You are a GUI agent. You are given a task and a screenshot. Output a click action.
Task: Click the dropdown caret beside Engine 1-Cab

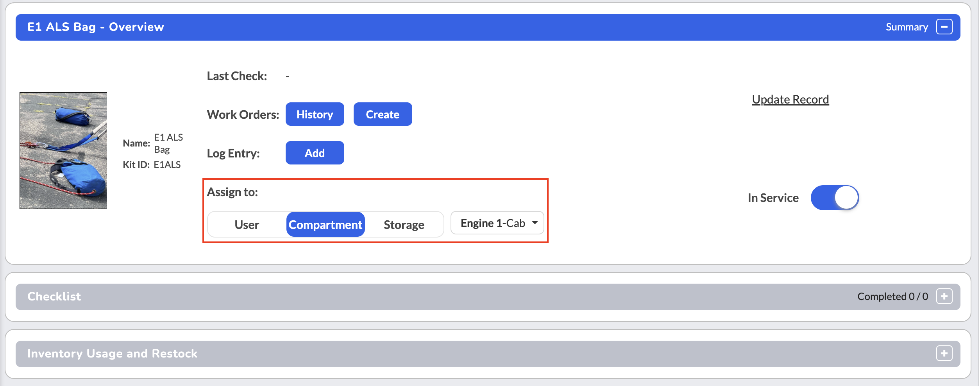click(535, 223)
